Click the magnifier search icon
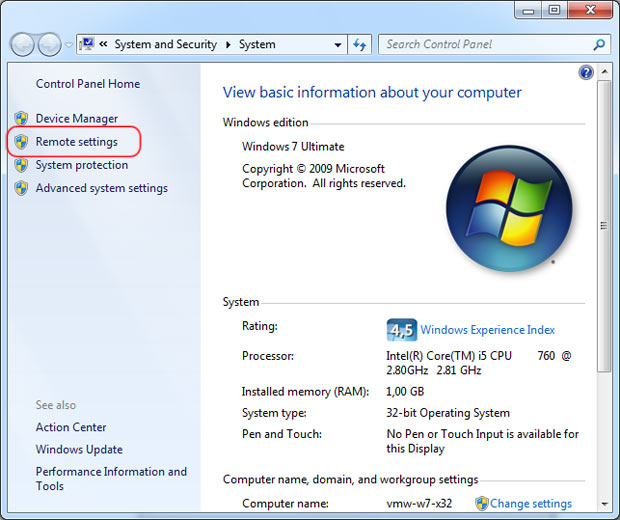The width and height of the screenshot is (620, 520). 599,44
